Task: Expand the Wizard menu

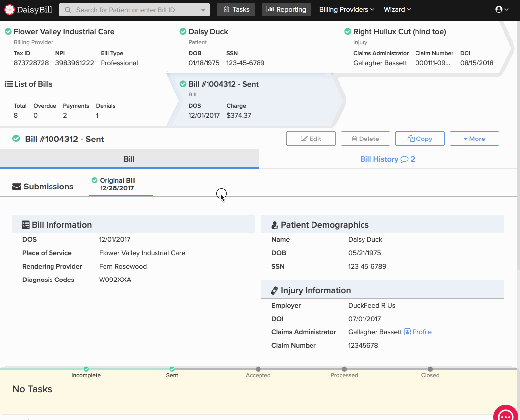Action: coord(397,9)
